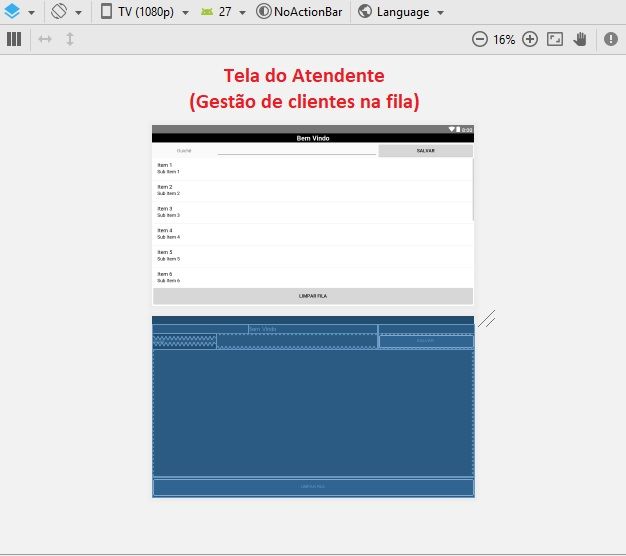Show warnings and errors icon
This screenshot has width=626, height=556.
click(x=611, y=39)
